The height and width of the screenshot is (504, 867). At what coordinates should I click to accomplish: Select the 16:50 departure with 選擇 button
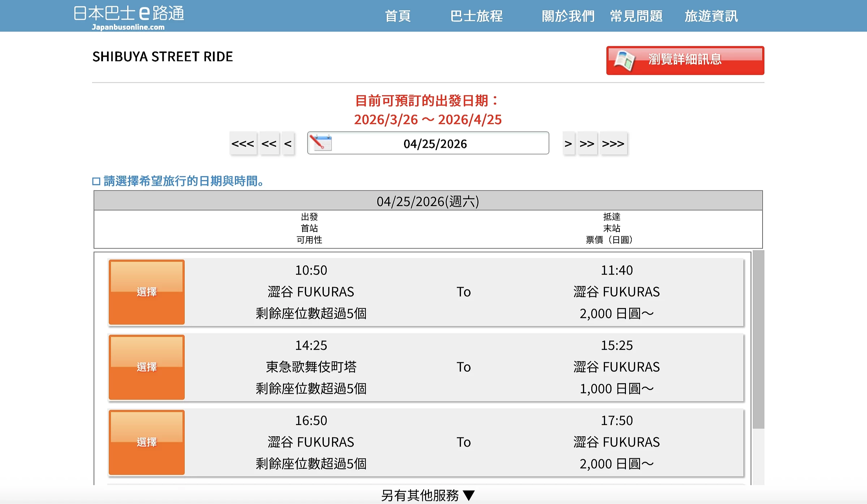pyautogui.click(x=147, y=442)
